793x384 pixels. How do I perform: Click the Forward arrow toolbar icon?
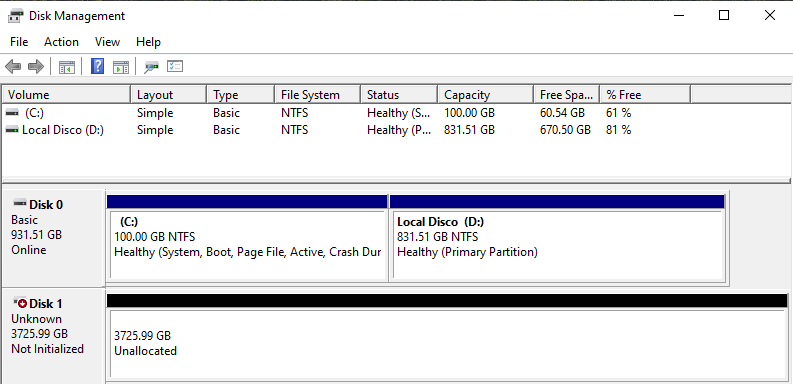coord(35,66)
